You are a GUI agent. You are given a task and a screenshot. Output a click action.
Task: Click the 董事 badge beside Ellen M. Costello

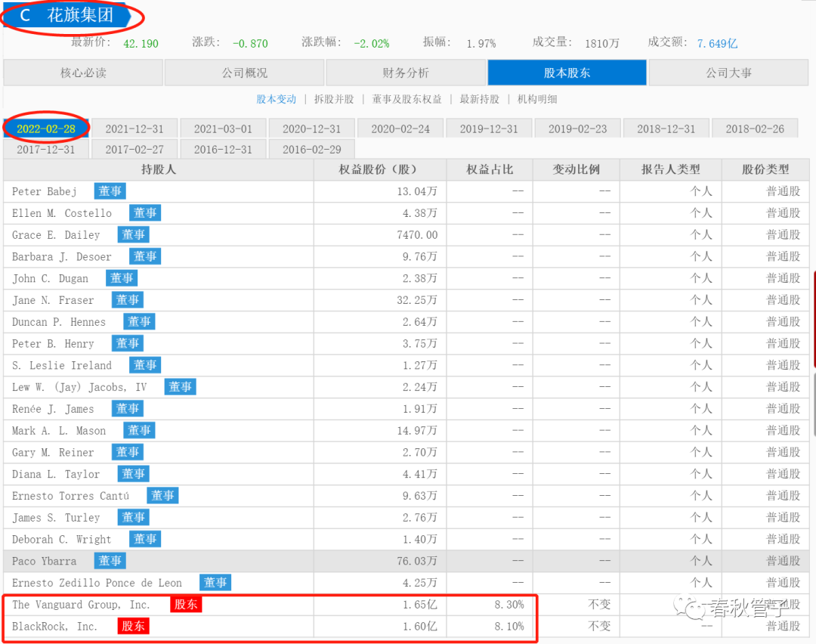pyautogui.click(x=145, y=213)
